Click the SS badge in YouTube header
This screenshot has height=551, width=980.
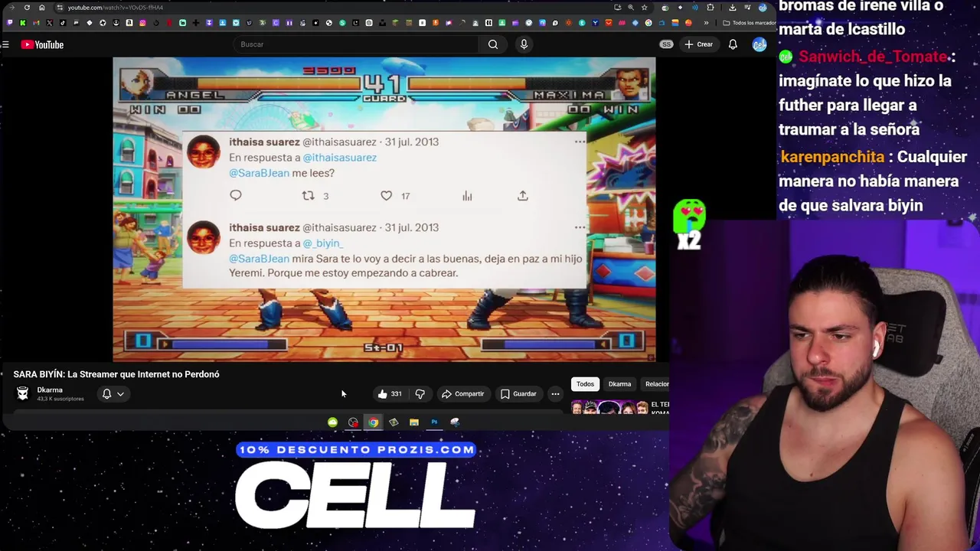coord(667,44)
